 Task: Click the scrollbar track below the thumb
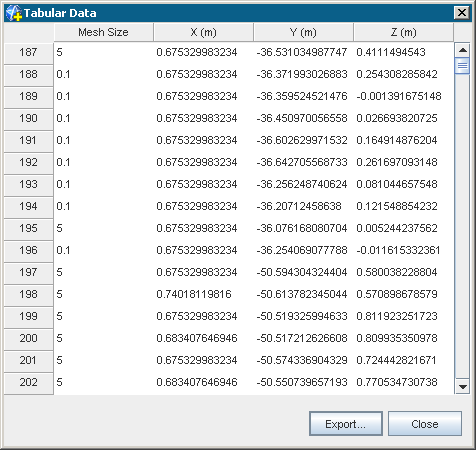[462, 226]
